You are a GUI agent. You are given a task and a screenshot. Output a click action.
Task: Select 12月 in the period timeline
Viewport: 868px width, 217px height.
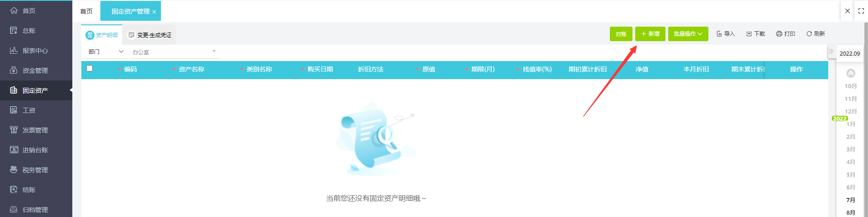(x=851, y=111)
